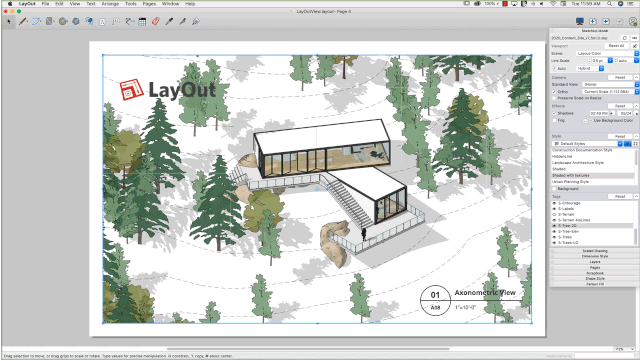Disable the Shadows checkbox
Viewport: 640px width, 361px height.
[x=554, y=113]
